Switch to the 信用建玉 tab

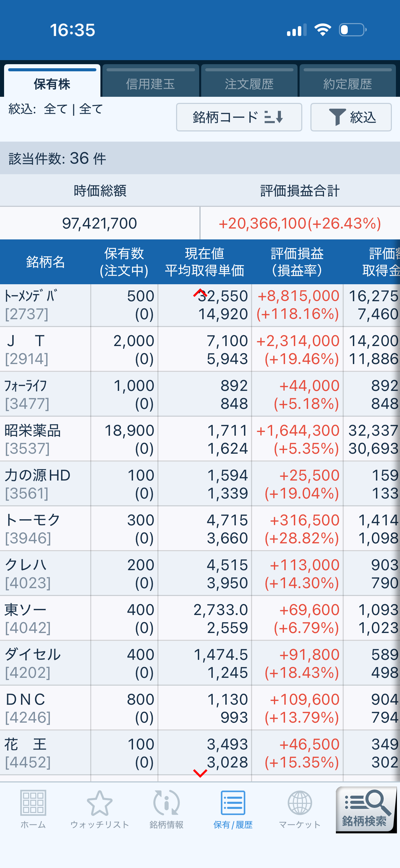[150, 81]
